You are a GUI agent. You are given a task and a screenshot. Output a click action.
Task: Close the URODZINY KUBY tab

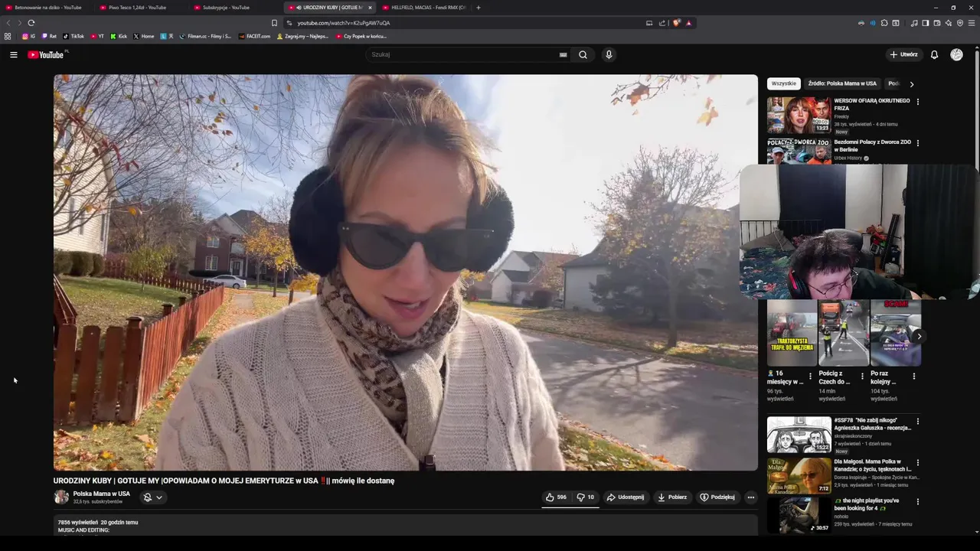click(x=370, y=8)
